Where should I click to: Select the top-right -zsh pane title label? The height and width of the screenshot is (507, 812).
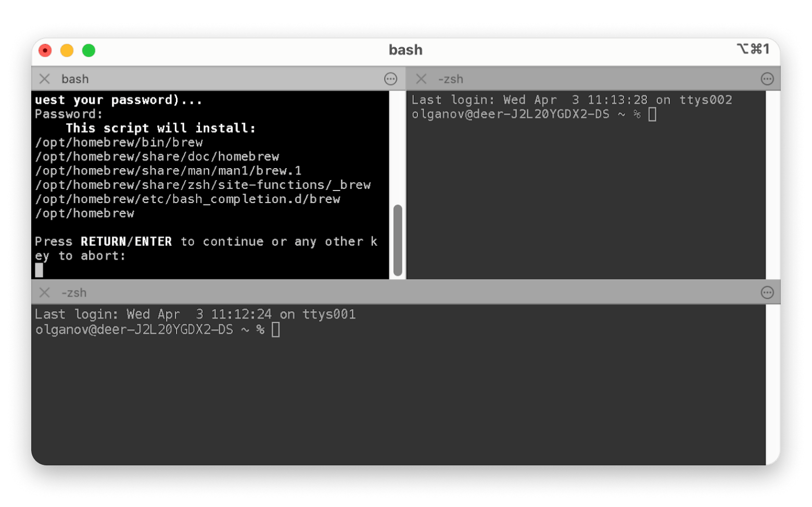tap(451, 79)
